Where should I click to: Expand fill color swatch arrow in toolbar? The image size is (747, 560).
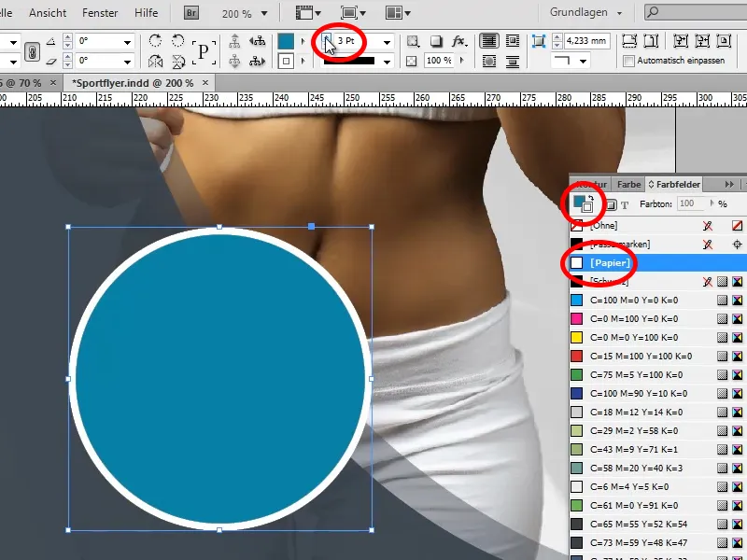[x=303, y=41]
